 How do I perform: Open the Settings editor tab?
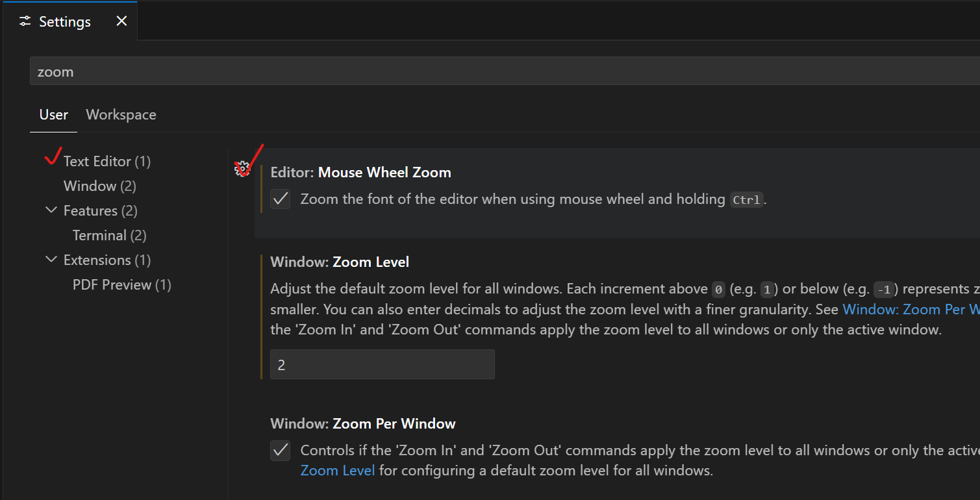pyautogui.click(x=69, y=21)
